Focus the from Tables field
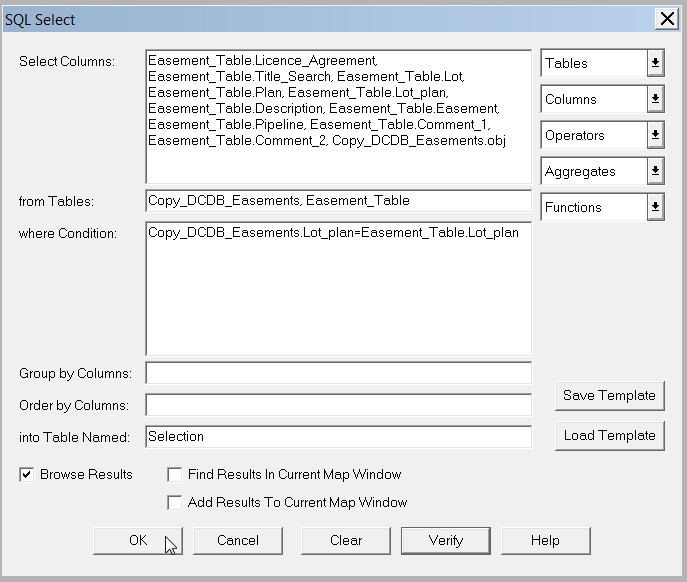The height and width of the screenshot is (582, 687). tap(338, 201)
